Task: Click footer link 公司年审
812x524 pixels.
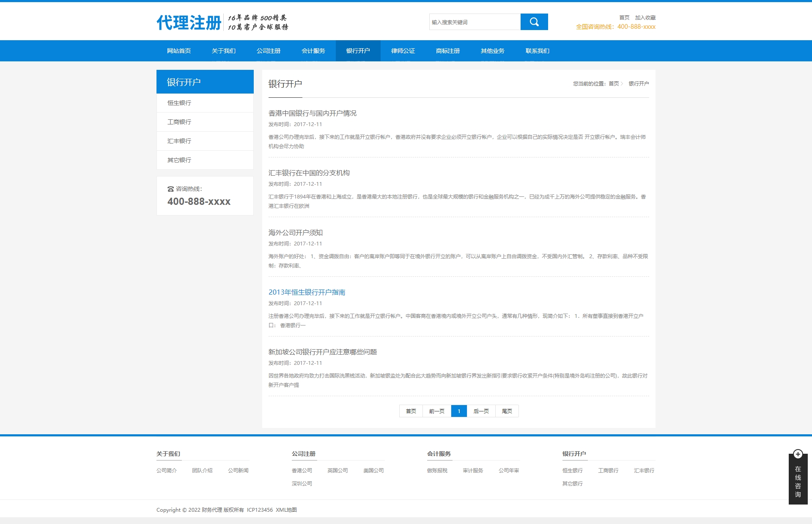Action: coord(509,471)
